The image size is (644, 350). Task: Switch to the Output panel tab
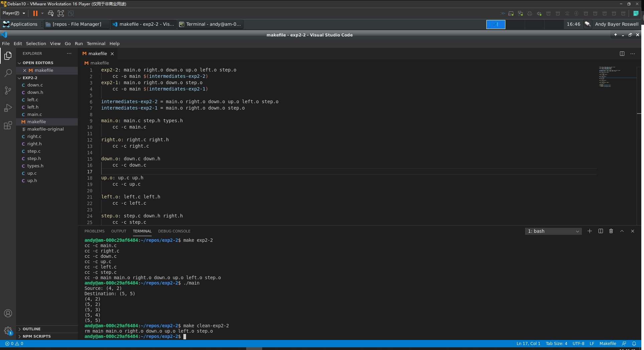[119, 231]
